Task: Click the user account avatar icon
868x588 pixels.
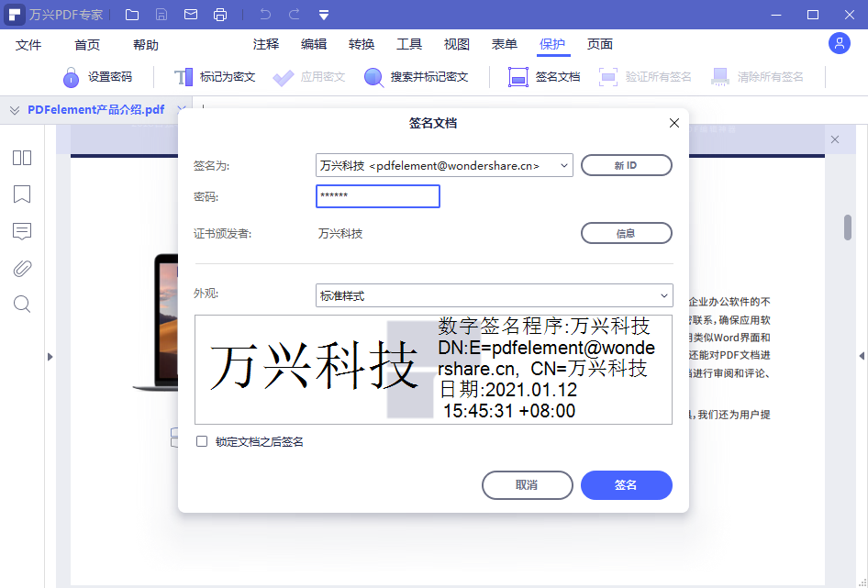Action: tap(840, 43)
